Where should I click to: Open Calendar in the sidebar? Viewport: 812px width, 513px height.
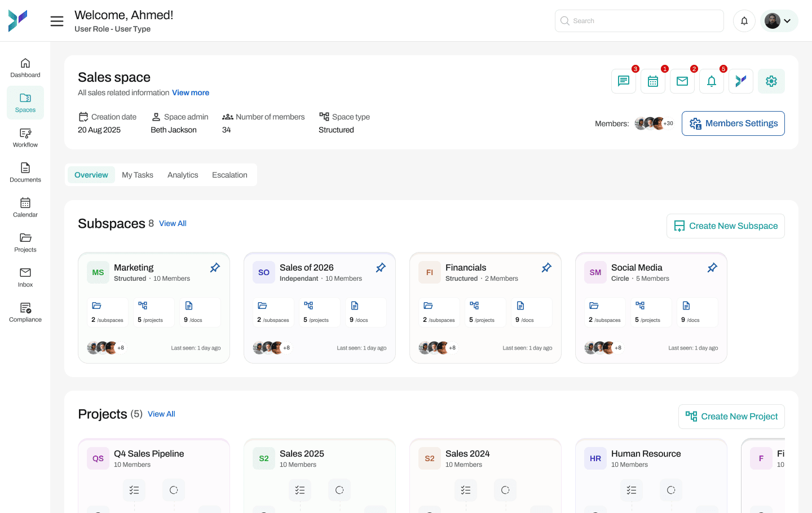(25, 207)
